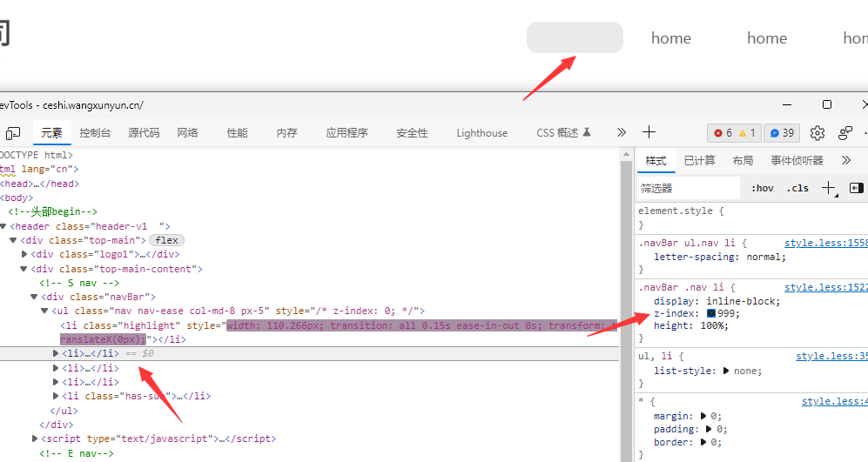868x462 pixels.
Task: Open 源代码 tab
Action: [x=144, y=133]
